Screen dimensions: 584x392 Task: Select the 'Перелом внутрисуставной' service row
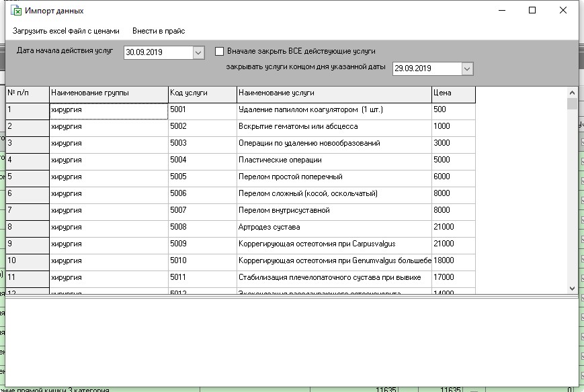[x=329, y=210]
